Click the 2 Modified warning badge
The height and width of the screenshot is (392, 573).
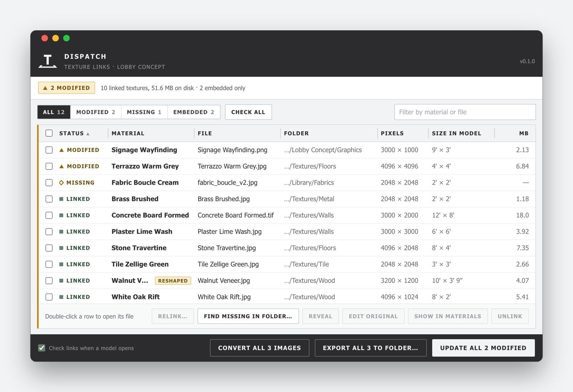click(67, 88)
